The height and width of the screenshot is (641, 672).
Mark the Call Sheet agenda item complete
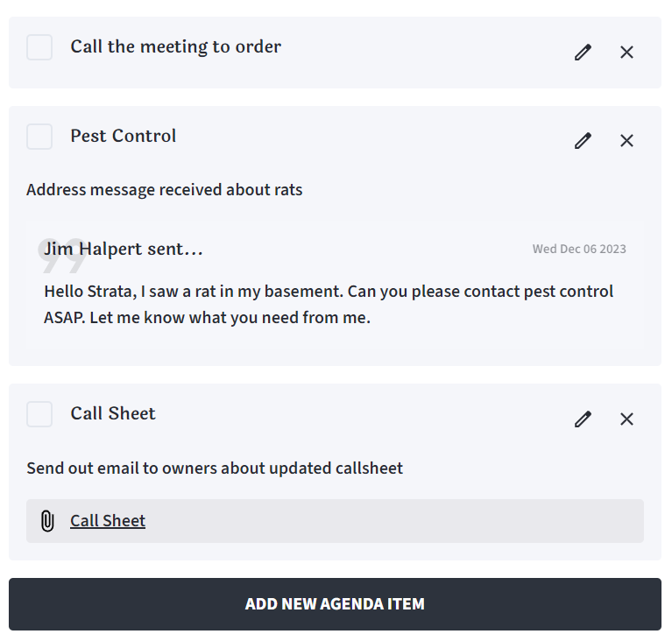tap(39, 414)
